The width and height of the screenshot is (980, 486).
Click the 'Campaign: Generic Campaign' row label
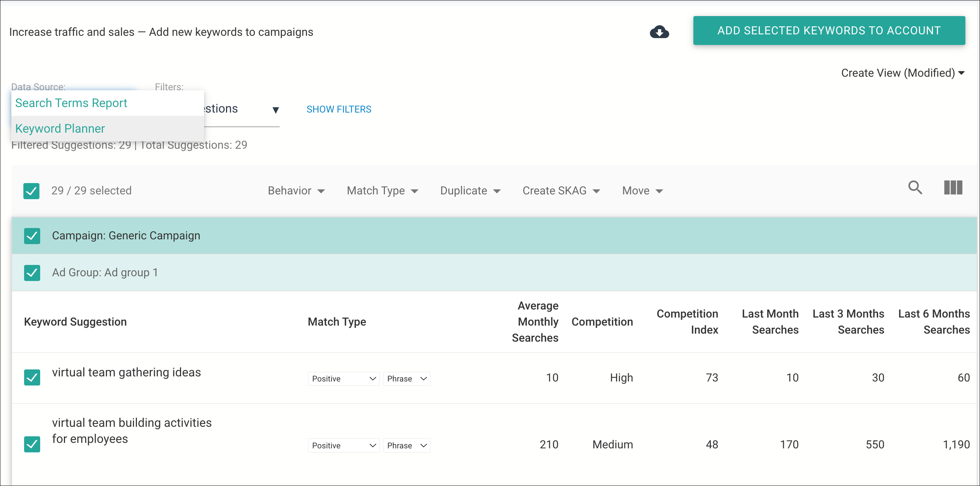(x=126, y=236)
